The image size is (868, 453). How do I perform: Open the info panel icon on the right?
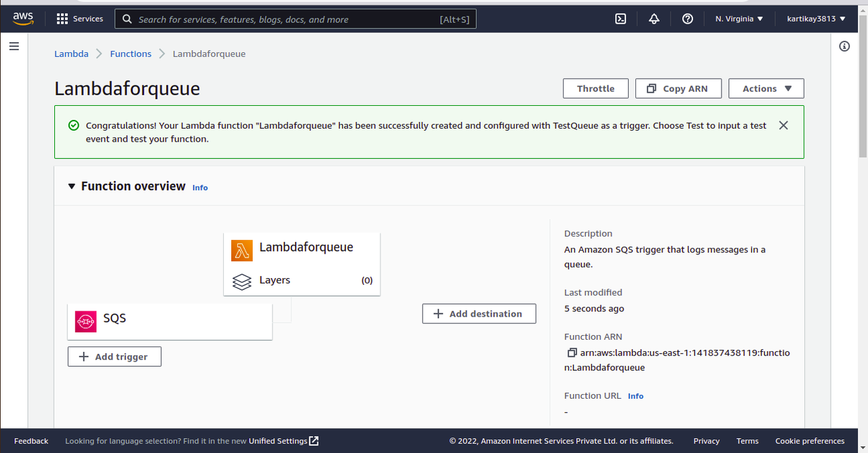point(844,46)
